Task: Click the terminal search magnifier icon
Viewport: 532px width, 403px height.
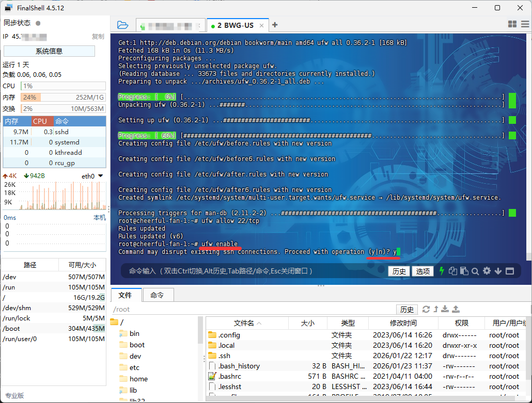Action: click(x=475, y=271)
